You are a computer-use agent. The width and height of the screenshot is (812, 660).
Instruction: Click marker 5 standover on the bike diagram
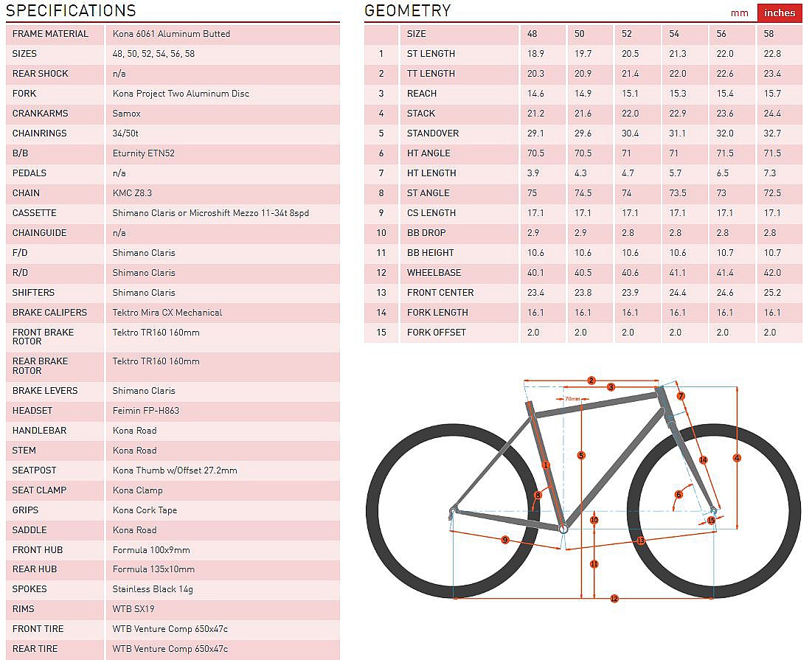pos(581,456)
